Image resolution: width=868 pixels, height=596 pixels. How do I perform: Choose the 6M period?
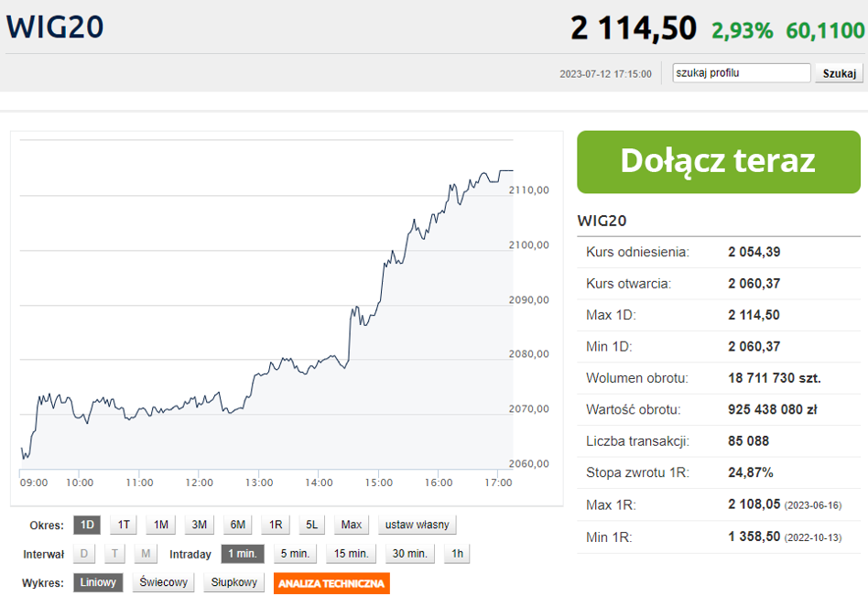click(237, 525)
